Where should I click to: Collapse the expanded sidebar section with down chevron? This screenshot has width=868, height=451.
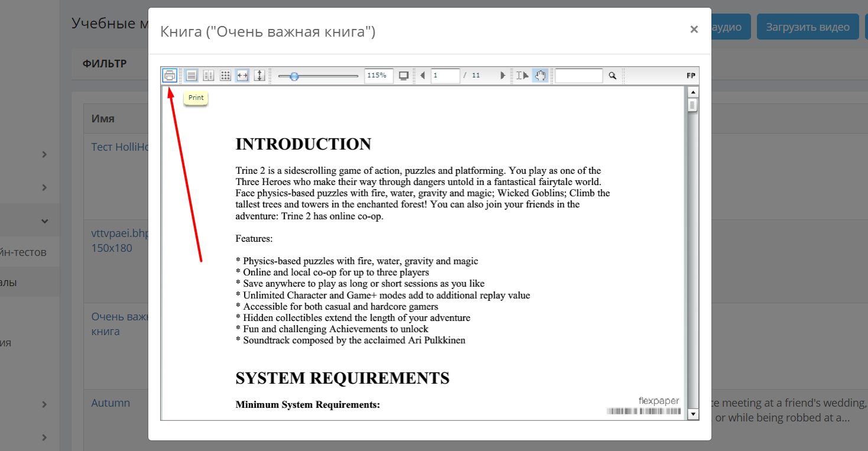pyautogui.click(x=44, y=221)
